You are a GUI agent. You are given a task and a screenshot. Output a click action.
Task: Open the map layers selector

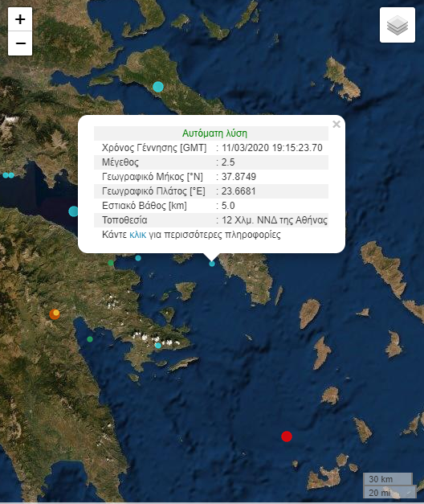click(x=397, y=25)
